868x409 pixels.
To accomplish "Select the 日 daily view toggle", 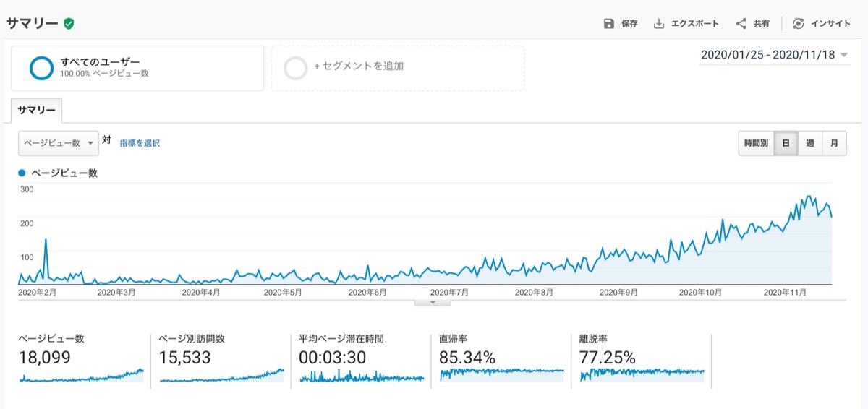I will 786,143.
